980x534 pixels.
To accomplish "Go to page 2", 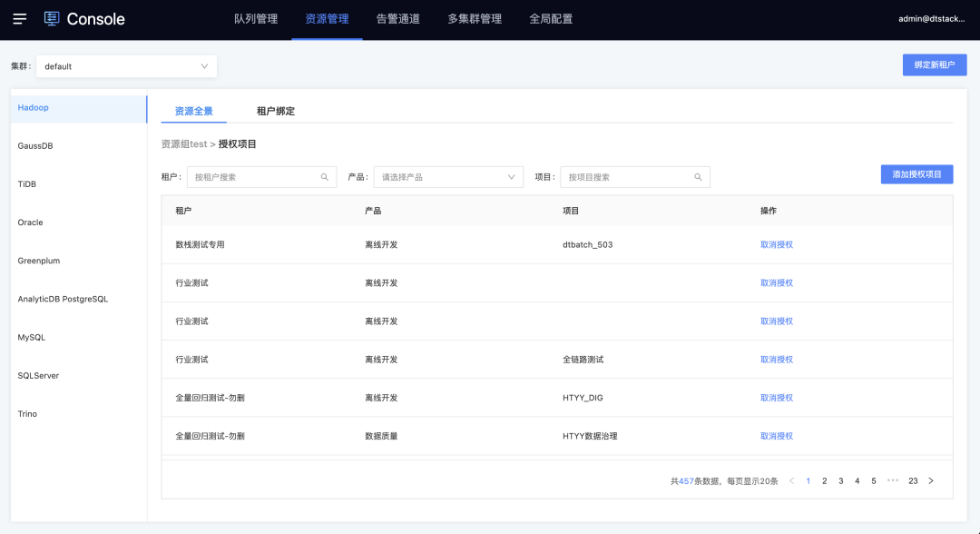I will pyautogui.click(x=824, y=480).
